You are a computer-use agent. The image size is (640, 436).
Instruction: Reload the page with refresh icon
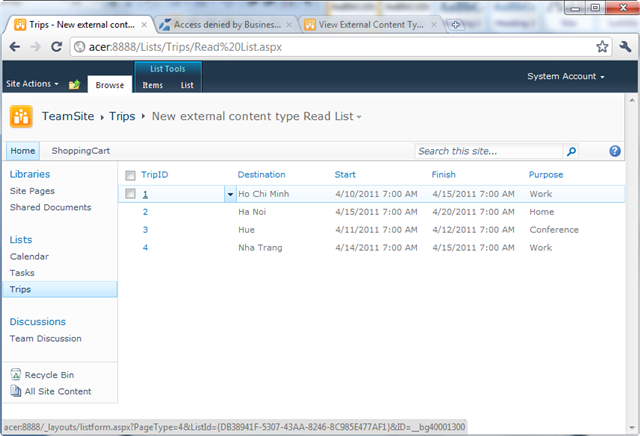[56, 47]
